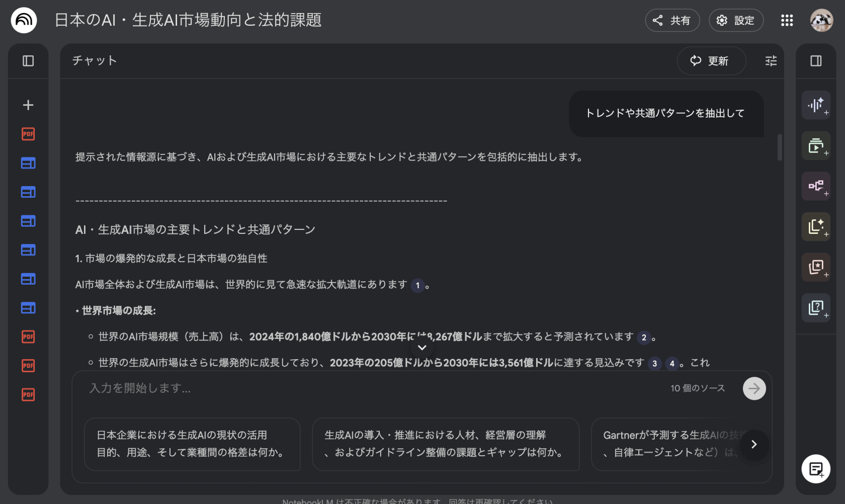
Task: Click the 入力を開始します chat input field
Action: (x=372, y=388)
